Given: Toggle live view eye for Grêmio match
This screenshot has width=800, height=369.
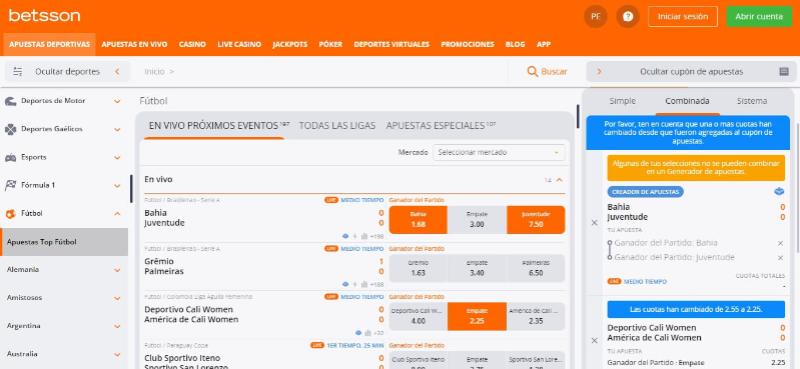Looking at the screenshot, I should 345,284.
